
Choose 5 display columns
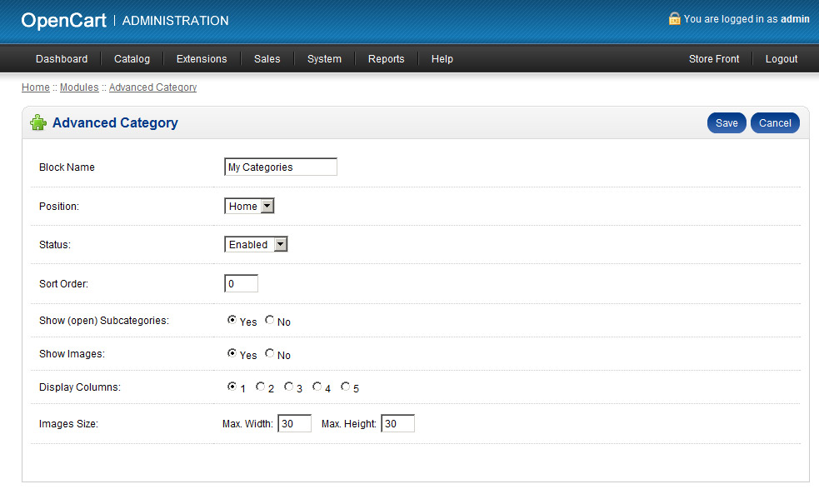[x=345, y=387]
